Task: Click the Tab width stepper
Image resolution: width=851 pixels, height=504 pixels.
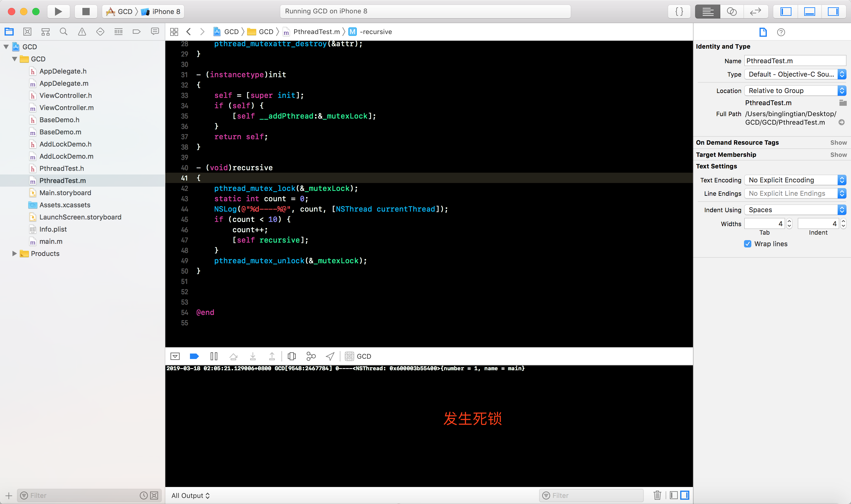Action: 789,223
